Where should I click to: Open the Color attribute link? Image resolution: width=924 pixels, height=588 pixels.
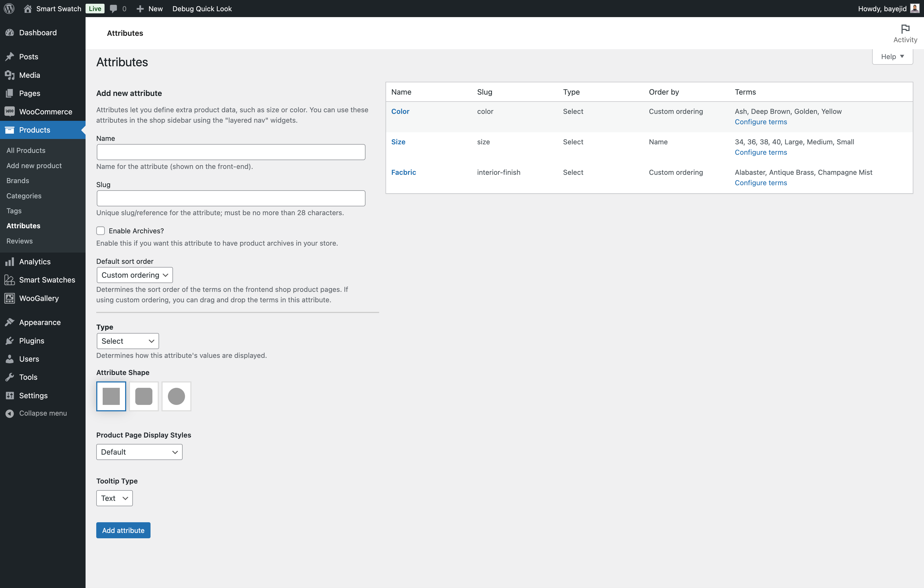400,111
